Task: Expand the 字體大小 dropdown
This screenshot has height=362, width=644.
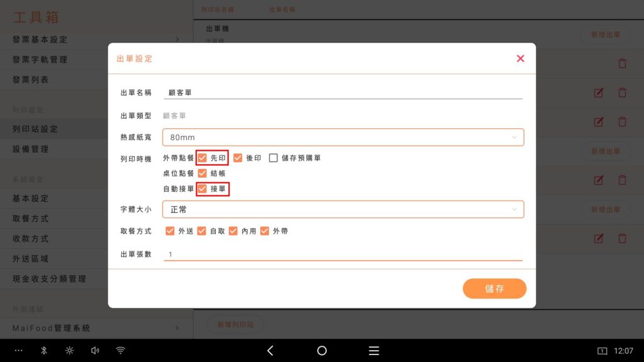Action: tap(343, 209)
